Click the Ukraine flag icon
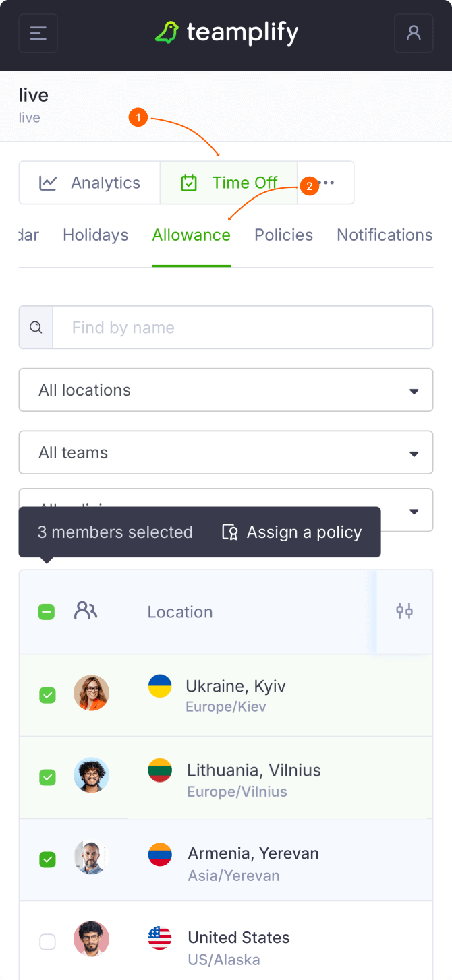 (x=160, y=686)
